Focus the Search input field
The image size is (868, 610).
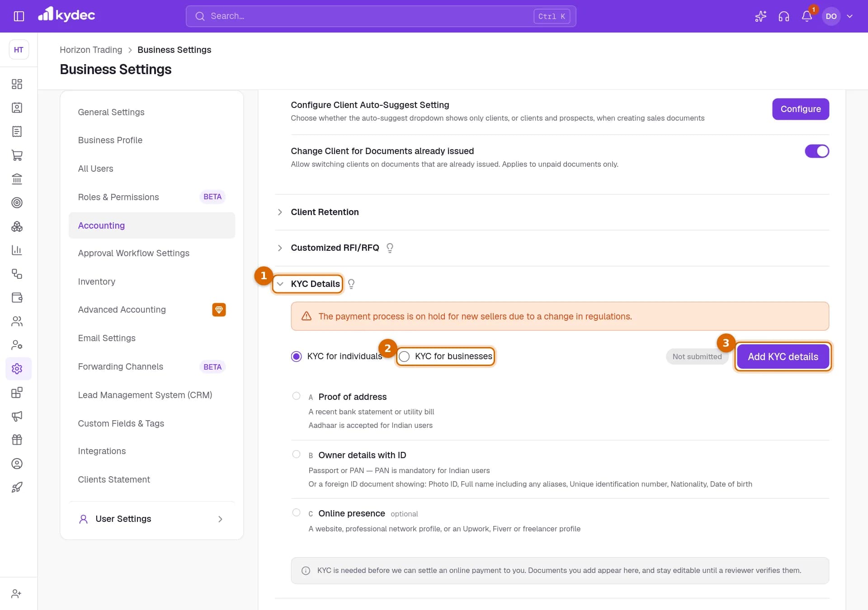pos(381,16)
